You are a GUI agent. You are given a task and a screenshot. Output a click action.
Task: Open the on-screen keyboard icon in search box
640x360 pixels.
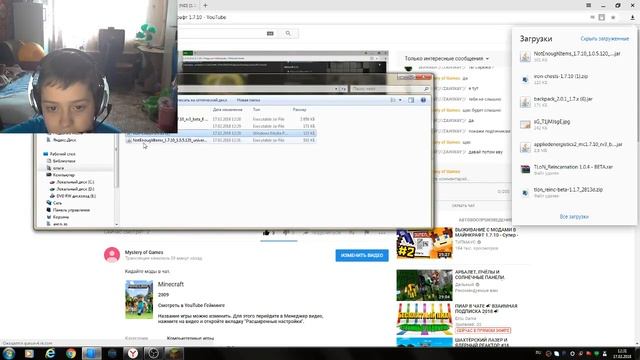[x=270, y=33]
